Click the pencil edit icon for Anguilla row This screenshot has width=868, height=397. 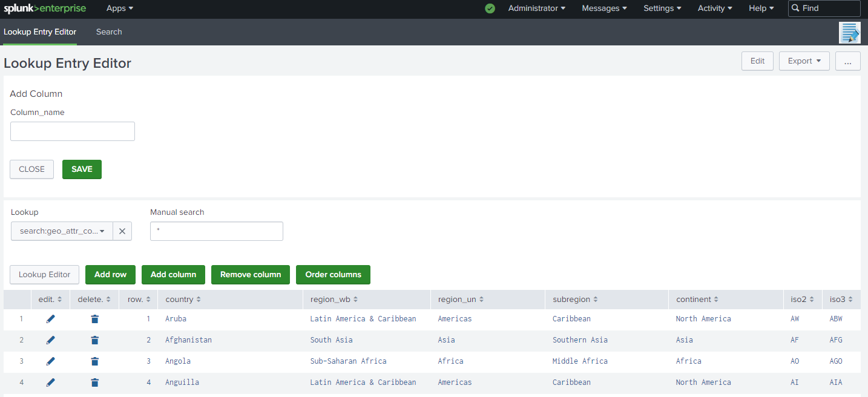(51, 382)
